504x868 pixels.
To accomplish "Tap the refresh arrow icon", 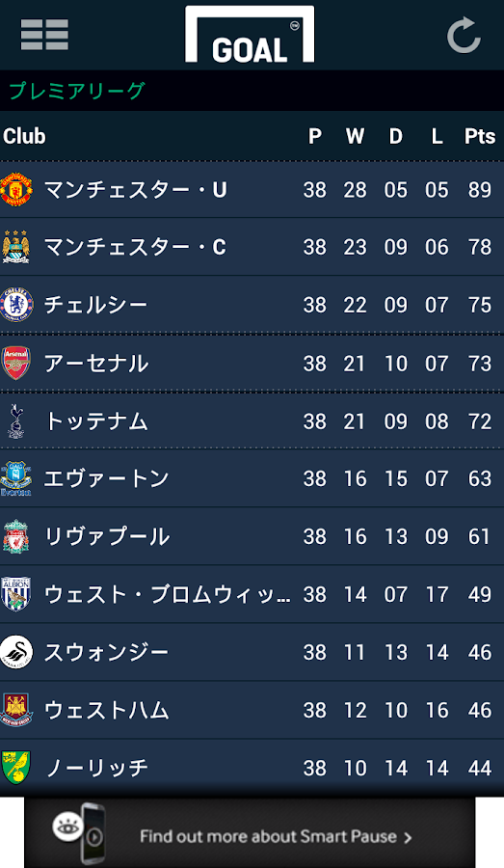I will tap(464, 36).
